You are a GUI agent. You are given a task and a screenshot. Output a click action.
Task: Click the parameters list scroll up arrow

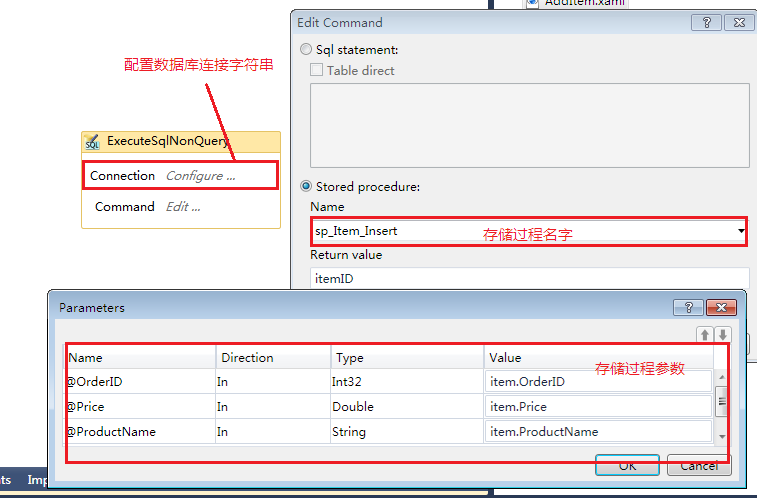tap(722, 377)
